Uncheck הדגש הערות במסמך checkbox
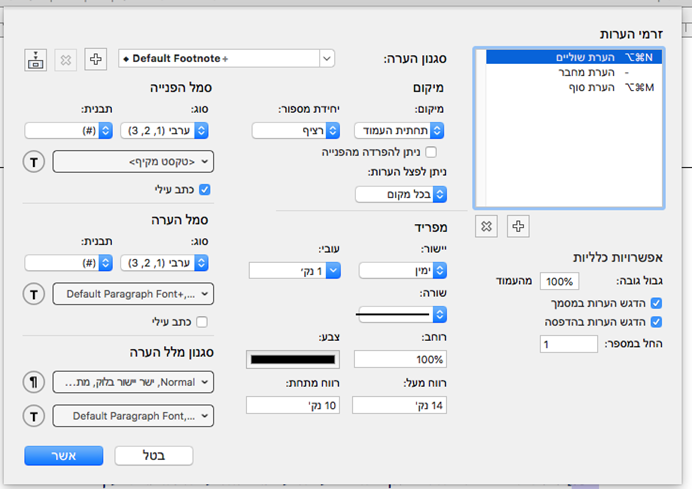This screenshot has width=692, height=489. coord(656,303)
